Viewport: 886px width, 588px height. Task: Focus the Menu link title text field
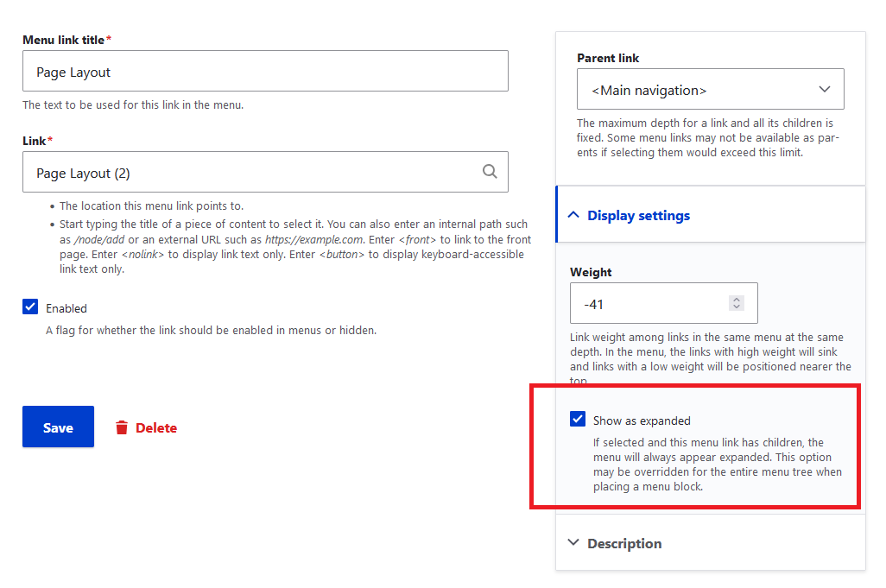(264, 72)
